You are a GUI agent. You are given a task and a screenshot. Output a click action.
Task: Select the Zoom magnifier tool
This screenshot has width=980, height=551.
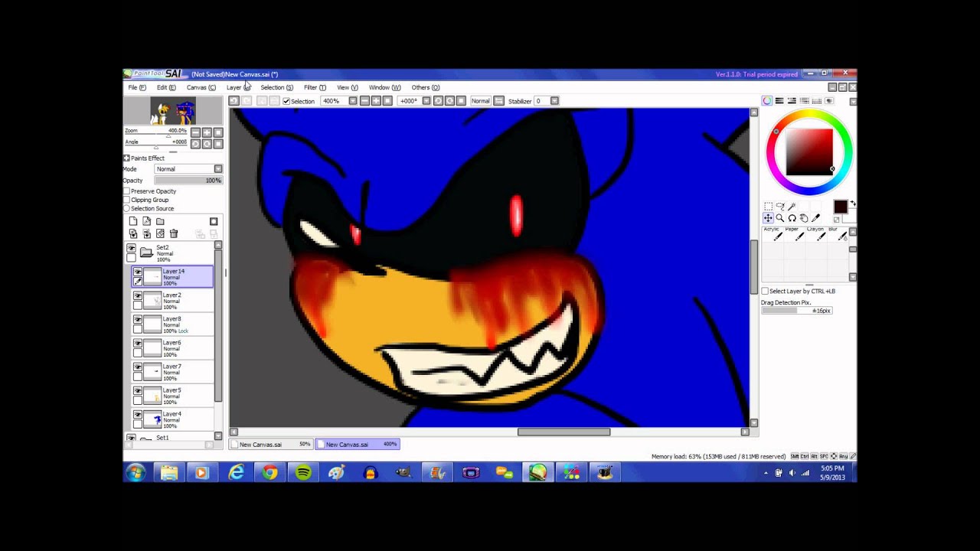tap(780, 218)
